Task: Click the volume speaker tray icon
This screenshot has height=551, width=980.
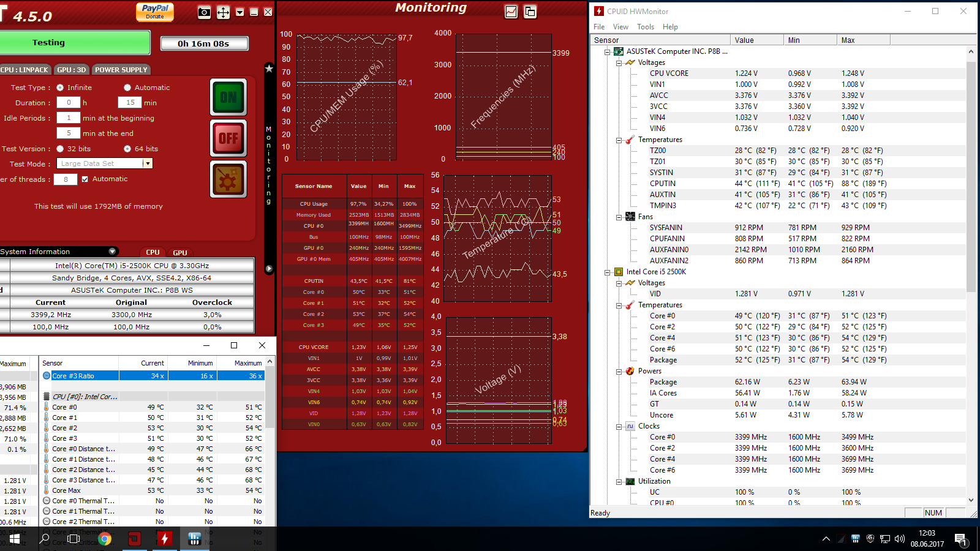Action: (900, 539)
